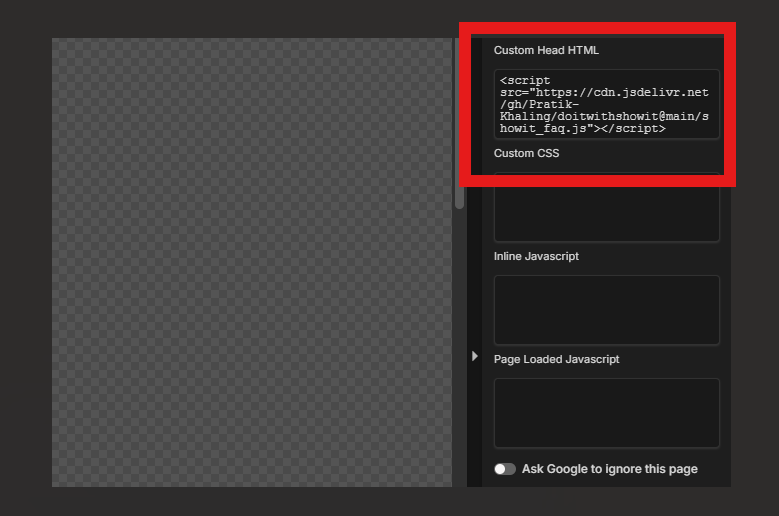Click the checkered transparent canvas area

(x=250, y=262)
